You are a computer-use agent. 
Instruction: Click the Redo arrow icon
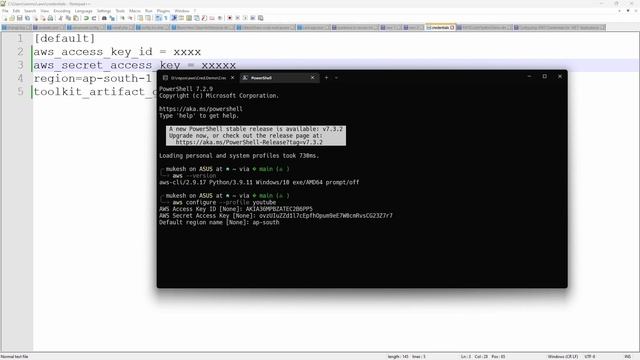point(94,18)
